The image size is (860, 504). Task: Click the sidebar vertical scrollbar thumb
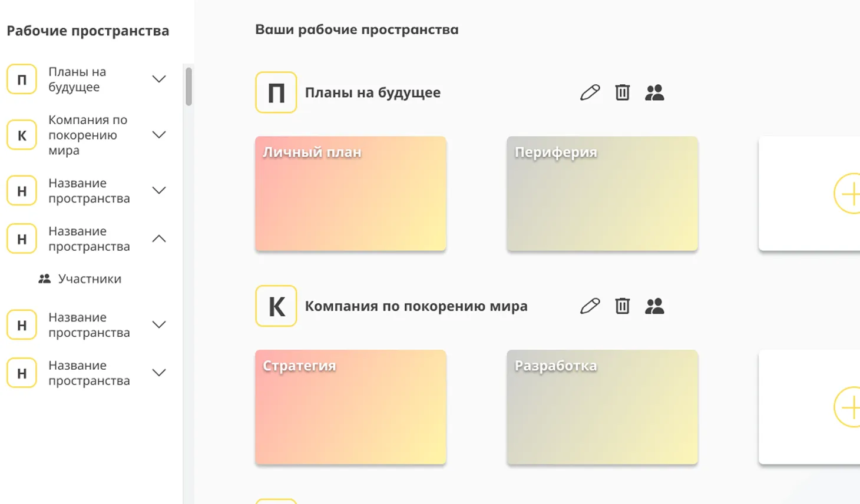(x=188, y=87)
